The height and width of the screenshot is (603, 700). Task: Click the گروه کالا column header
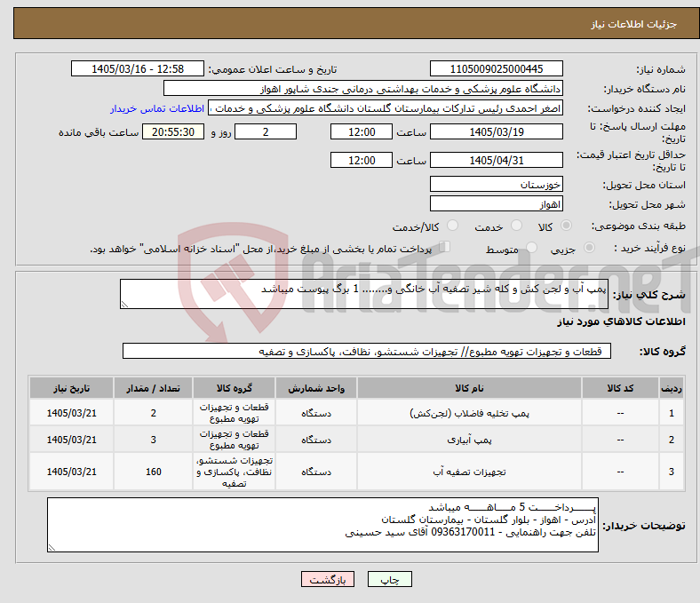coord(235,388)
